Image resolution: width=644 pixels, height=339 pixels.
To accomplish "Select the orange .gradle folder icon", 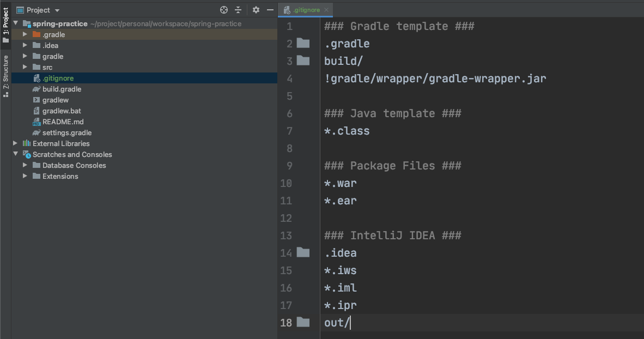I will point(37,34).
